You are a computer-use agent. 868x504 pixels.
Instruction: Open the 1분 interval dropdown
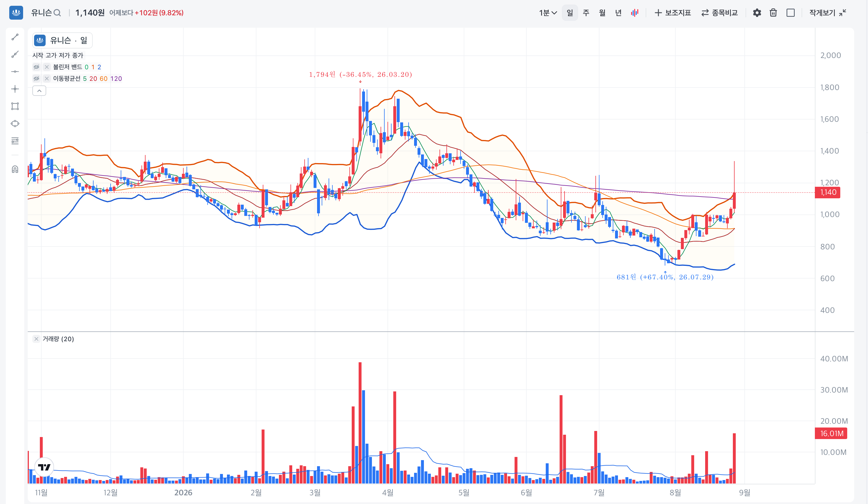click(x=548, y=13)
